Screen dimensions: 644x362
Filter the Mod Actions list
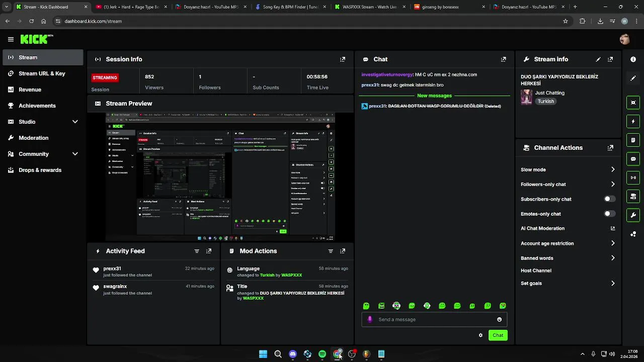331,251
